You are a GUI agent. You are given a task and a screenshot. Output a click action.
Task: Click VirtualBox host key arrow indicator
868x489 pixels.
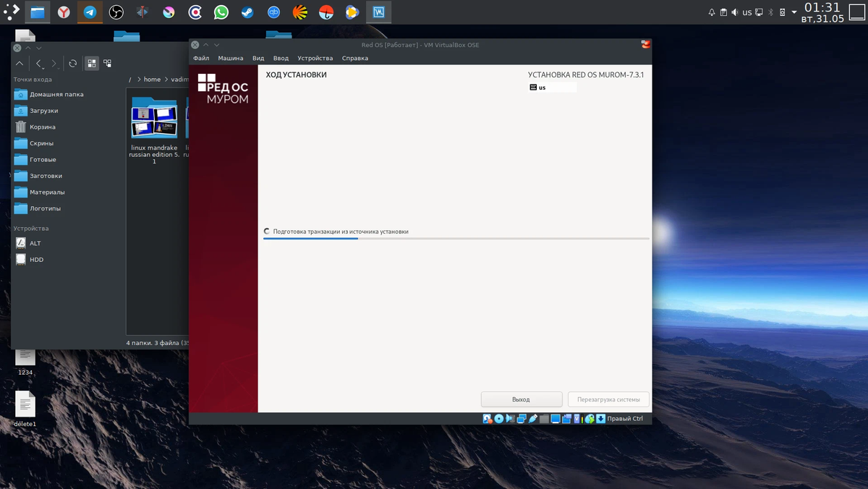600,419
